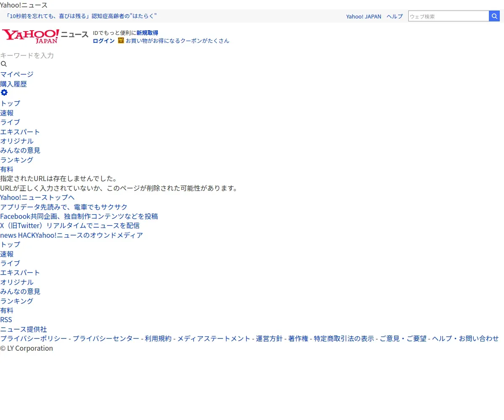The width and height of the screenshot is (504, 420).
Task: Select トップ in navigation above the error message
Action: coord(10,103)
